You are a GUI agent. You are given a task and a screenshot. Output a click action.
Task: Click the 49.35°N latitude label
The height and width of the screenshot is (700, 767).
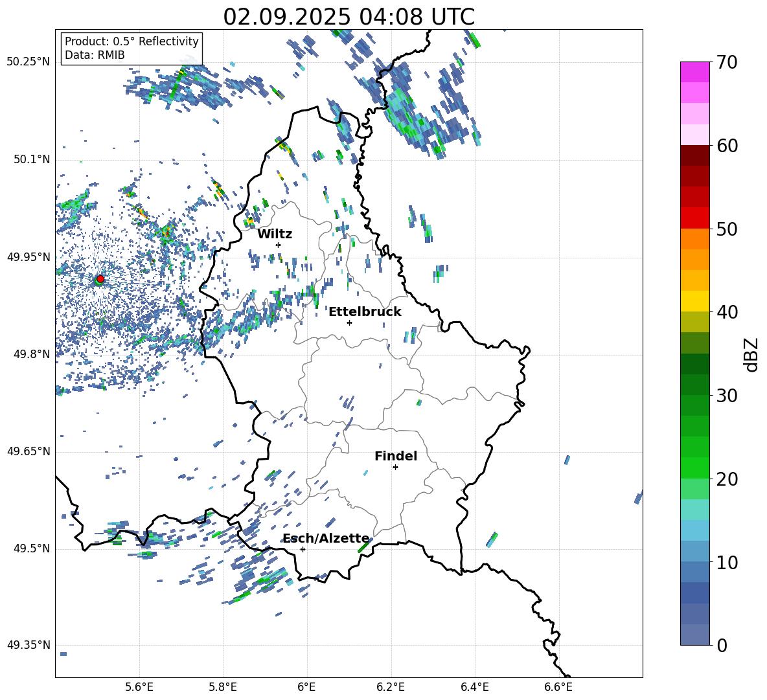(29, 645)
